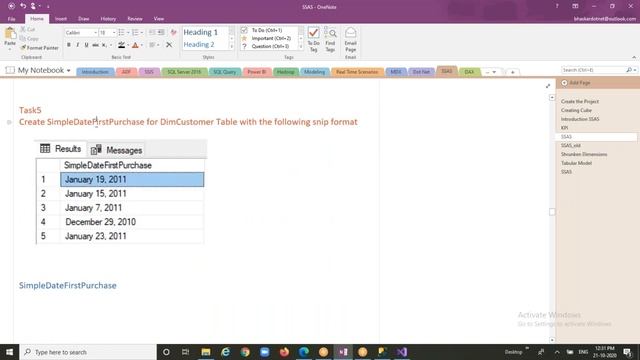The height and width of the screenshot is (360, 640).
Task: Click the paragraph alignment button
Action: (152, 45)
